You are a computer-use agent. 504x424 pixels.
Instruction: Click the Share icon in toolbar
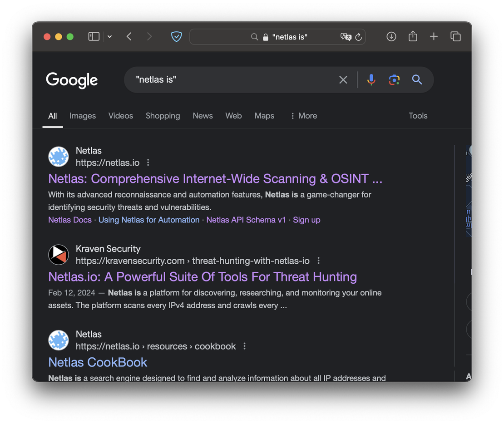413,36
